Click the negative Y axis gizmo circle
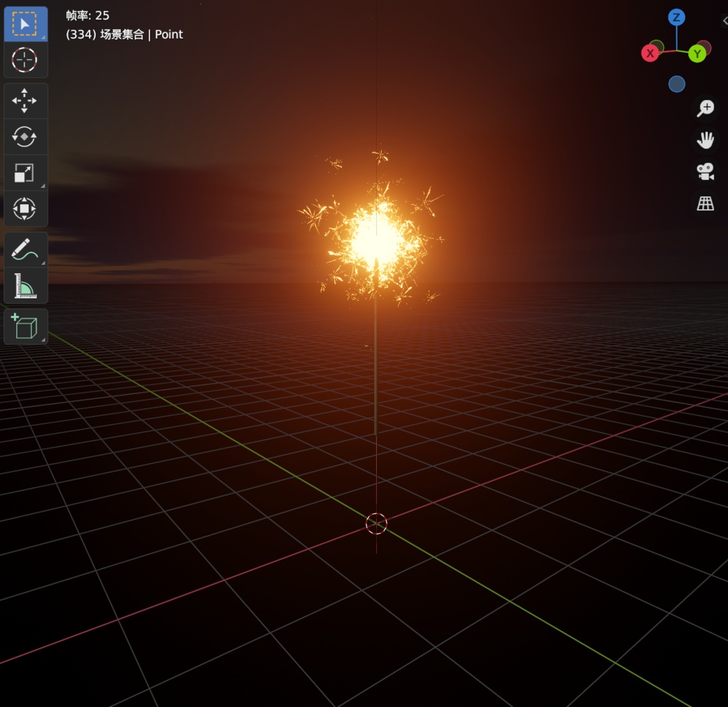Screen dimensions: 728x707 [656, 46]
